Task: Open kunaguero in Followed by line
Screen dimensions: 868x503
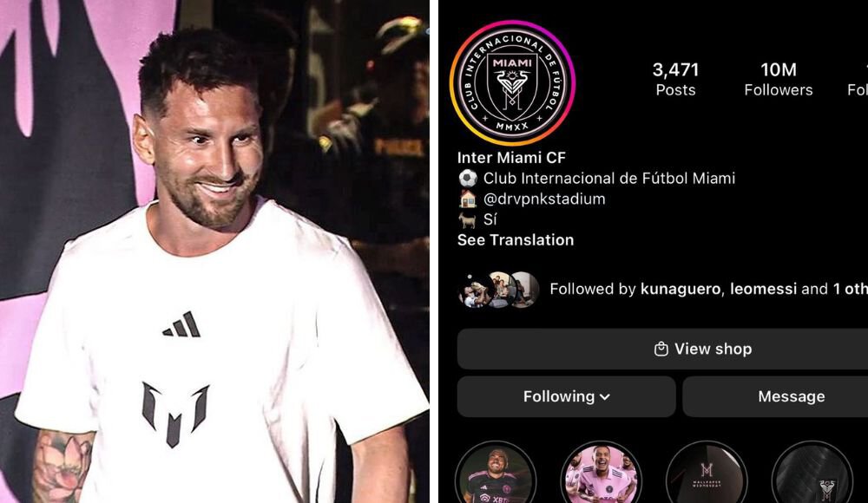Action: (x=681, y=289)
